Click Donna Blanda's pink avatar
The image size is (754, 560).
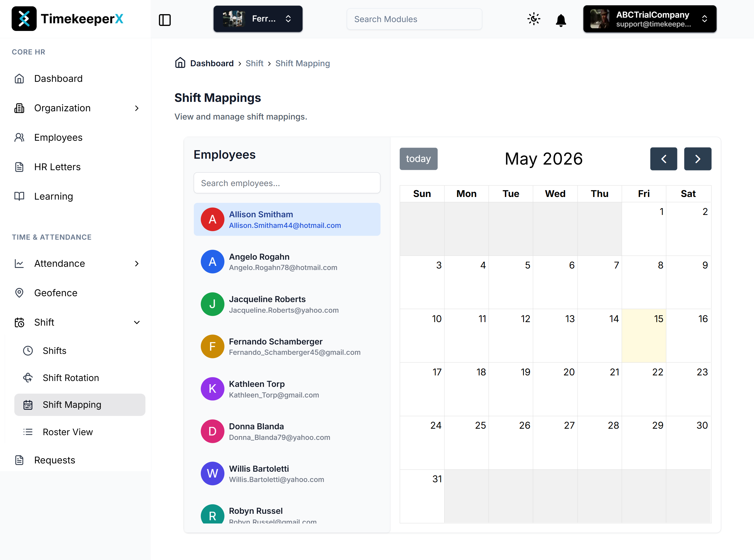(212, 431)
